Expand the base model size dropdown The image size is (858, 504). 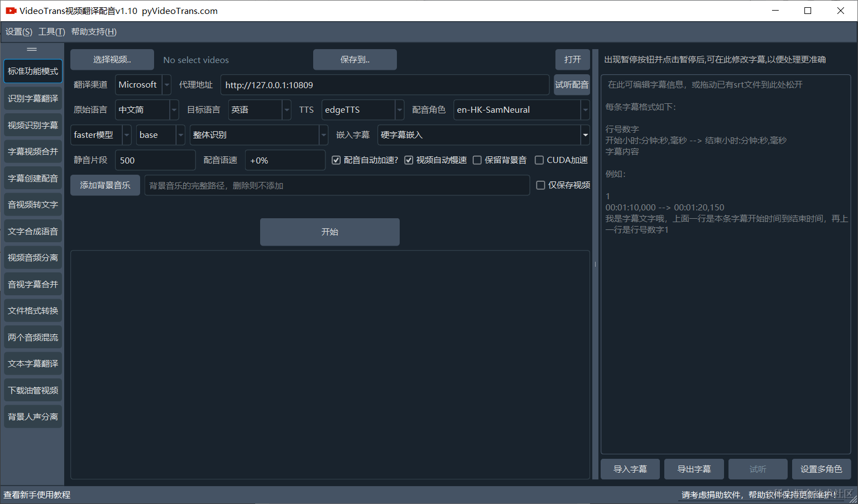point(161,135)
